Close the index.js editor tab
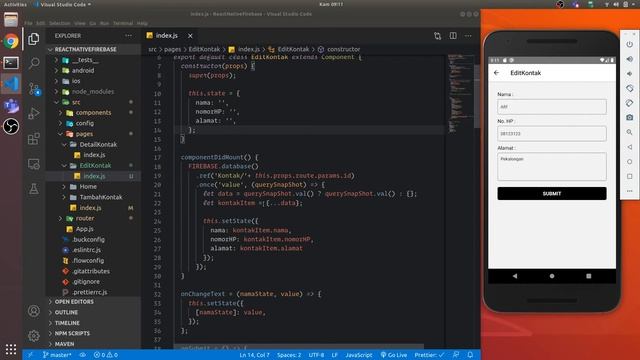 click(190, 36)
